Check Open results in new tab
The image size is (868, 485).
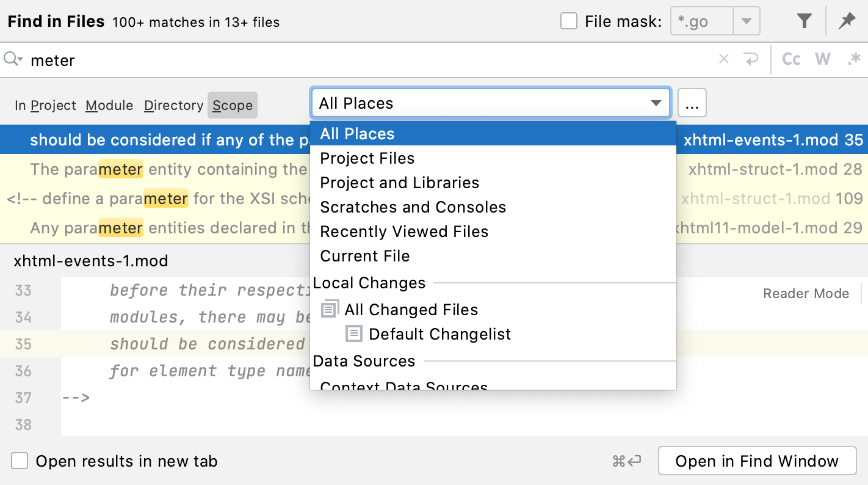tap(20, 461)
